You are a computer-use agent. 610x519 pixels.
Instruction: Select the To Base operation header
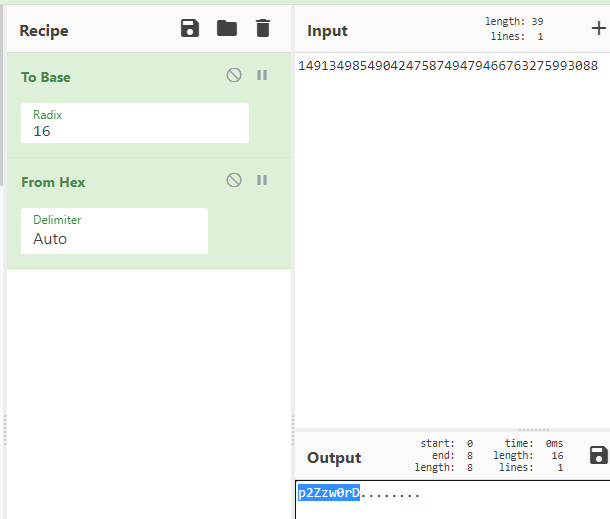click(46, 77)
